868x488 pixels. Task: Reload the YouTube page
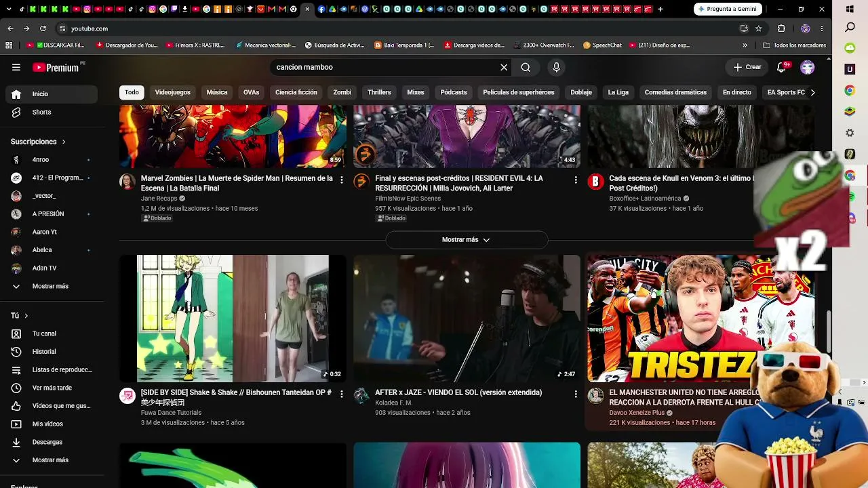click(43, 28)
